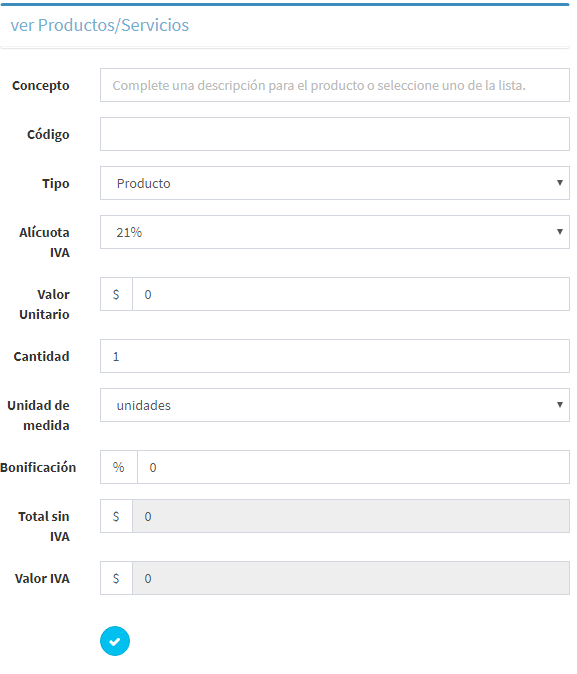Open the Tipo dropdown showing Producto
The width and height of the screenshot is (577, 674).
(335, 183)
